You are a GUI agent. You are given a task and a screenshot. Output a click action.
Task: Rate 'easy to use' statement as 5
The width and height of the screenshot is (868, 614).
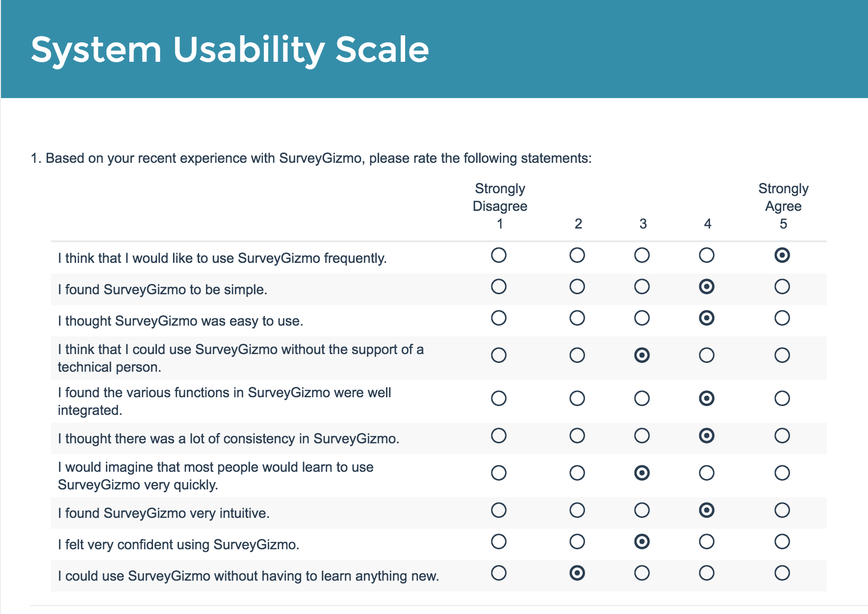coord(782,318)
